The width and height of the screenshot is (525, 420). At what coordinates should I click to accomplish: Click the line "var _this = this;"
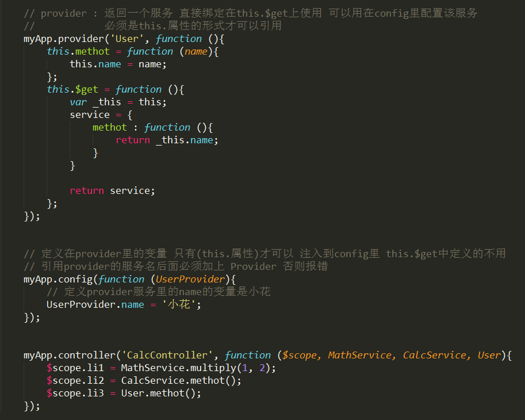(118, 102)
